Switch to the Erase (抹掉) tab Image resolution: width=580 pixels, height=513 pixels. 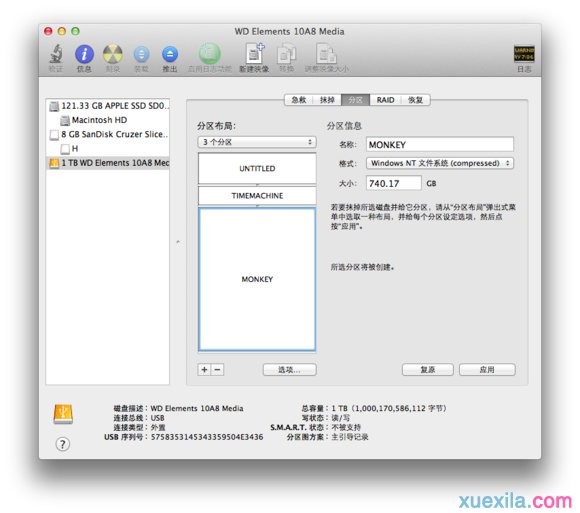(x=327, y=100)
